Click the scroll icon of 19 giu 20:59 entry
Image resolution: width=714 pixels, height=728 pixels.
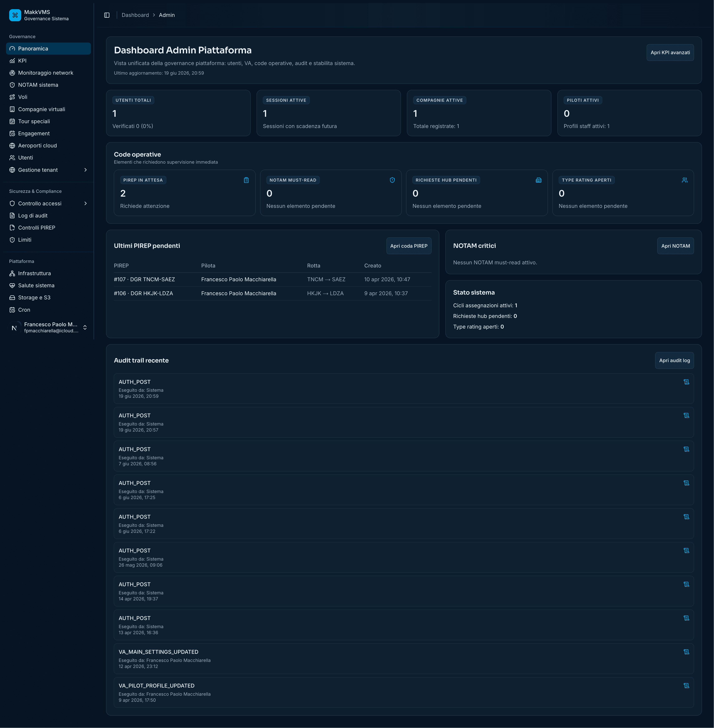686,382
